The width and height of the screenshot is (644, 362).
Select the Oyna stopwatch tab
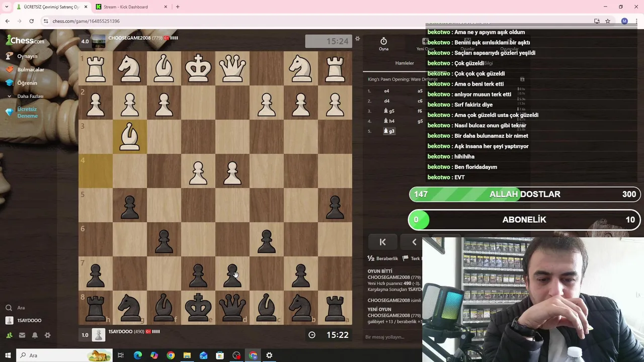point(383,44)
